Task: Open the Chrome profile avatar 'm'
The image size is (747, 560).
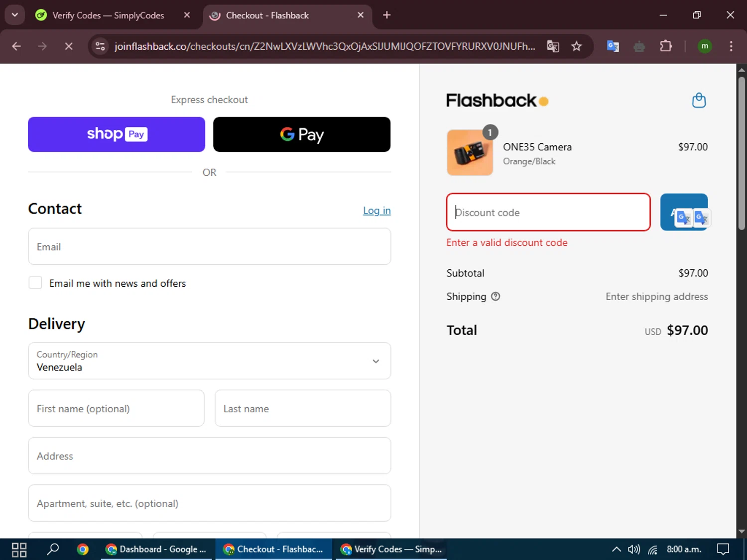Action: tap(705, 46)
